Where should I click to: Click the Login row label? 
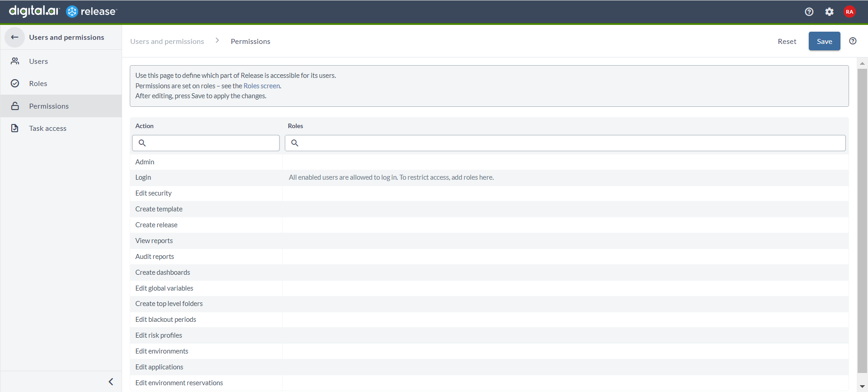[143, 177]
